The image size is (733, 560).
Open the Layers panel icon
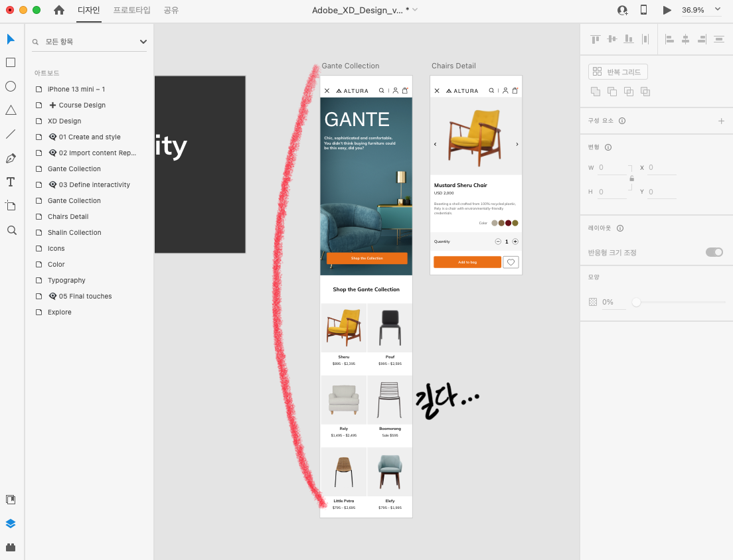coord(10,524)
